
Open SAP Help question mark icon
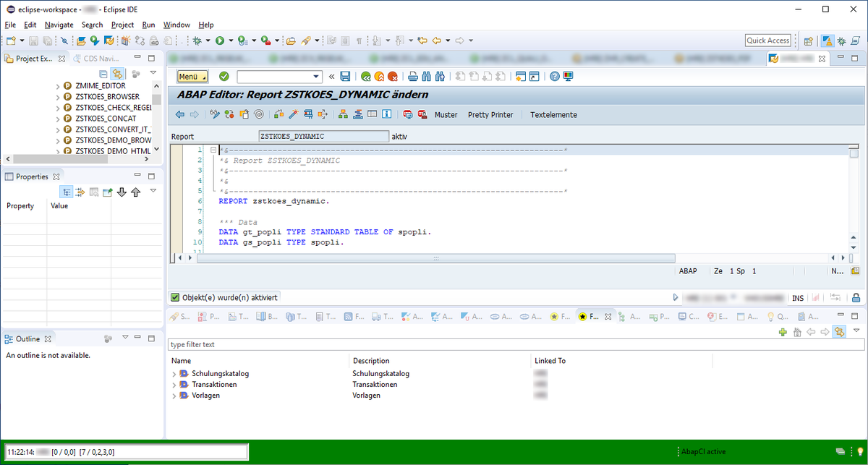point(555,77)
